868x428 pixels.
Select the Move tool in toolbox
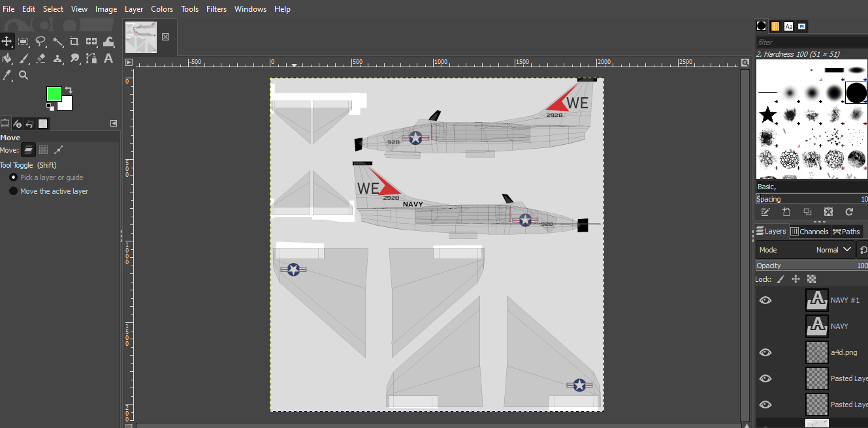click(x=7, y=41)
